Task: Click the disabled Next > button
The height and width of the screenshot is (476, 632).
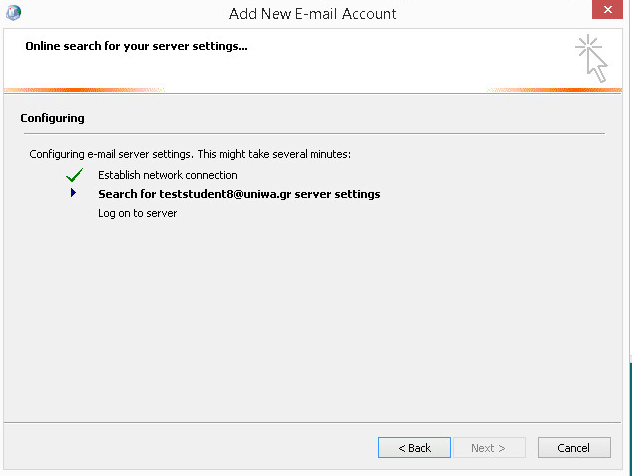Action: (489, 447)
